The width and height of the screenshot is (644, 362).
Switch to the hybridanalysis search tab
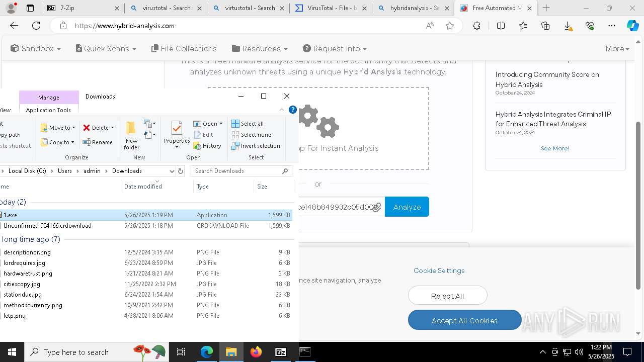pyautogui.click(x=414, y=8)
